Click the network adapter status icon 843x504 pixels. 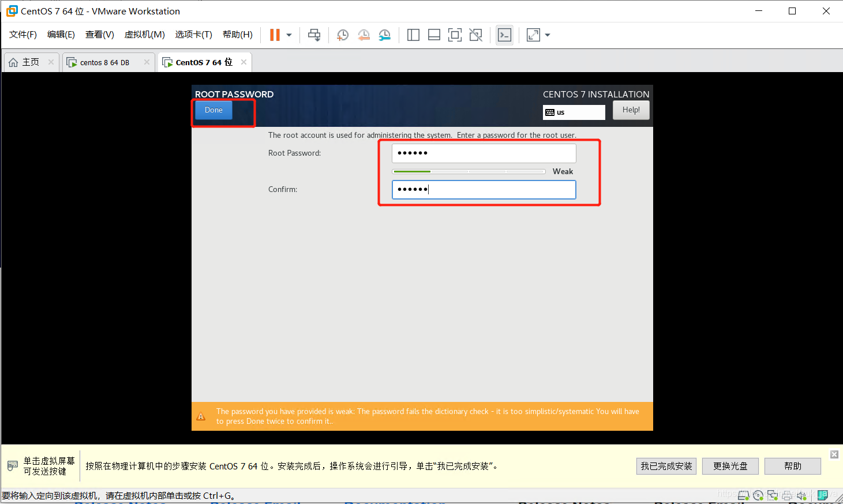click(x=773, y=495)
